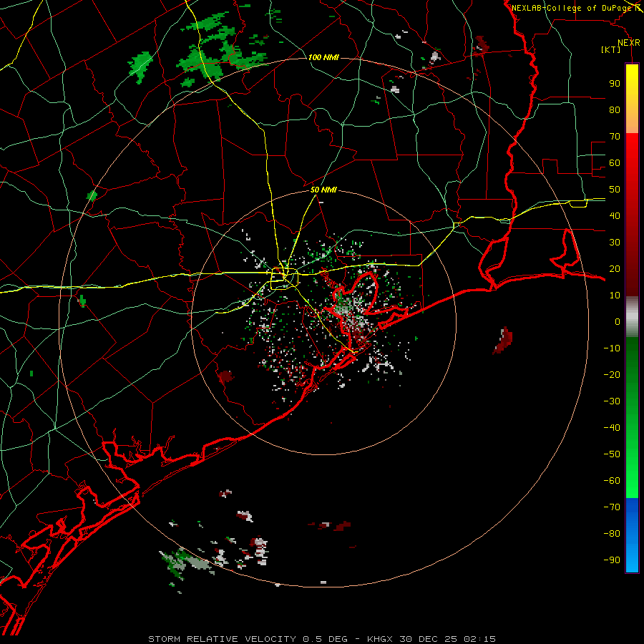This screenshot has height=644, width=644.
Task: Select the positive 30 scale label
Action: 615,243
